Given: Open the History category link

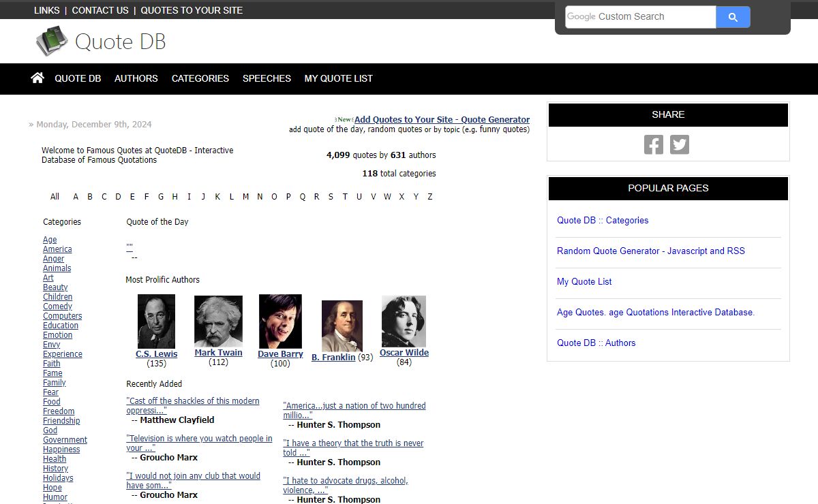Looking at the screenshot, I should 55,469.
